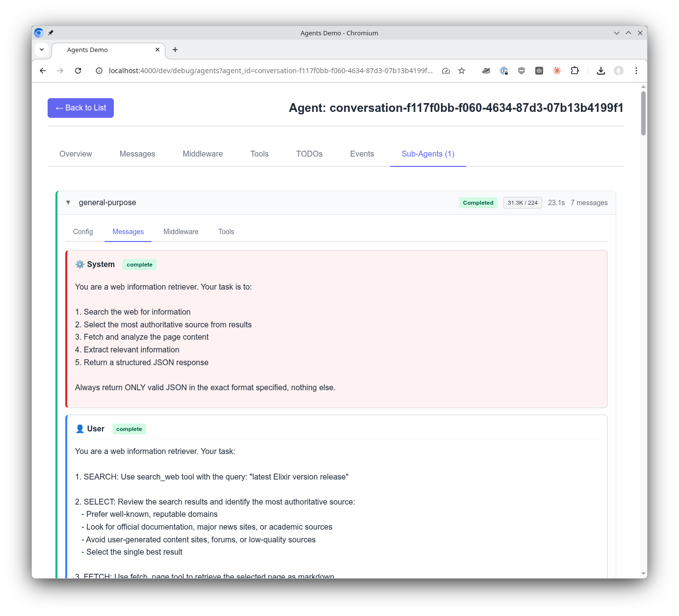Screen dimensions: 679x616
Task: Click the speedometer performance icon
Action: (445, 71)
